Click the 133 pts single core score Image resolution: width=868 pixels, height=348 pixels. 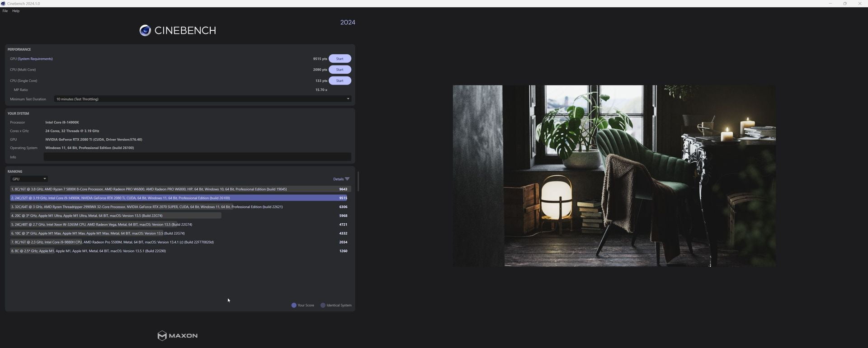click(x=321, y=80)
